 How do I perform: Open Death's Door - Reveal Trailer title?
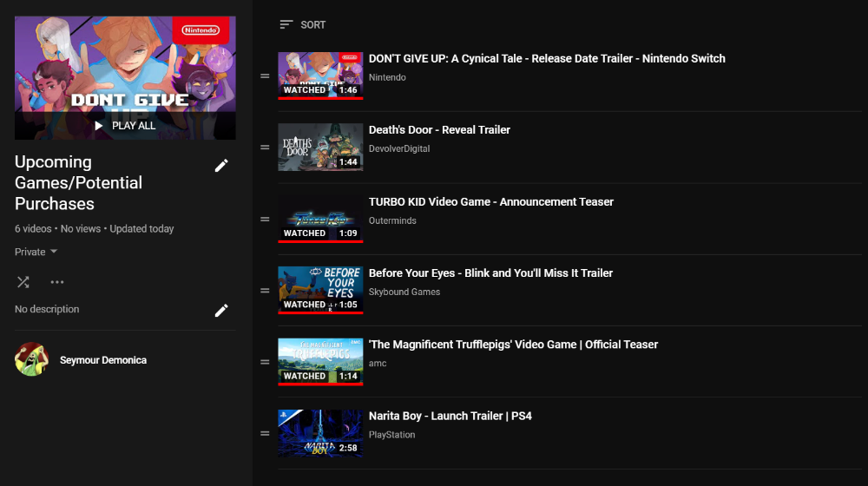tap(439, 130)
